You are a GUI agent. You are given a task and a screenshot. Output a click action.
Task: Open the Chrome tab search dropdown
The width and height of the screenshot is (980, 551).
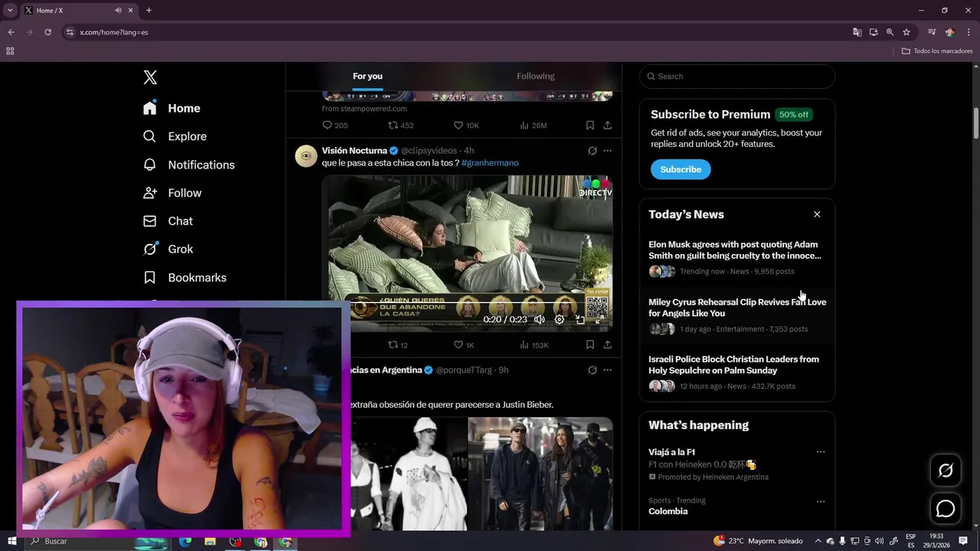click(10, 10)
